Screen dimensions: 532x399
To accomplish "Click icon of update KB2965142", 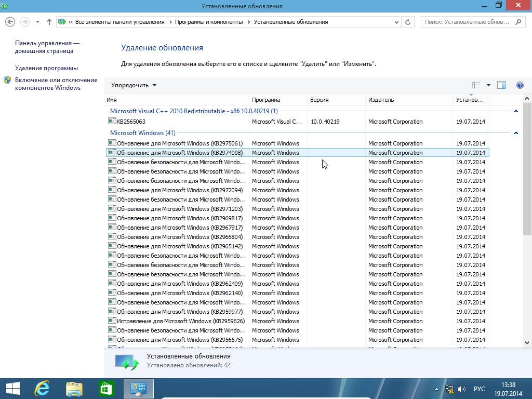I will coord(112,246).
